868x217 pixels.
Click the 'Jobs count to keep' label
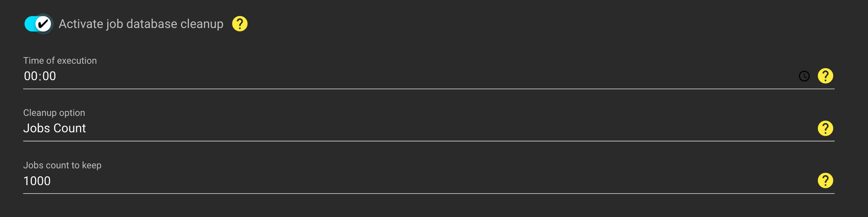tap(62, 165)
